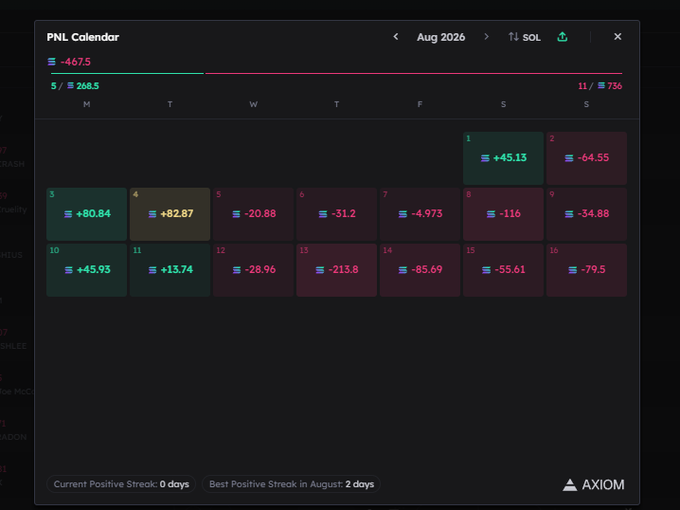Click the green share/export icon
This screenshot has width=680, height=510.
(x=562, y=37)
